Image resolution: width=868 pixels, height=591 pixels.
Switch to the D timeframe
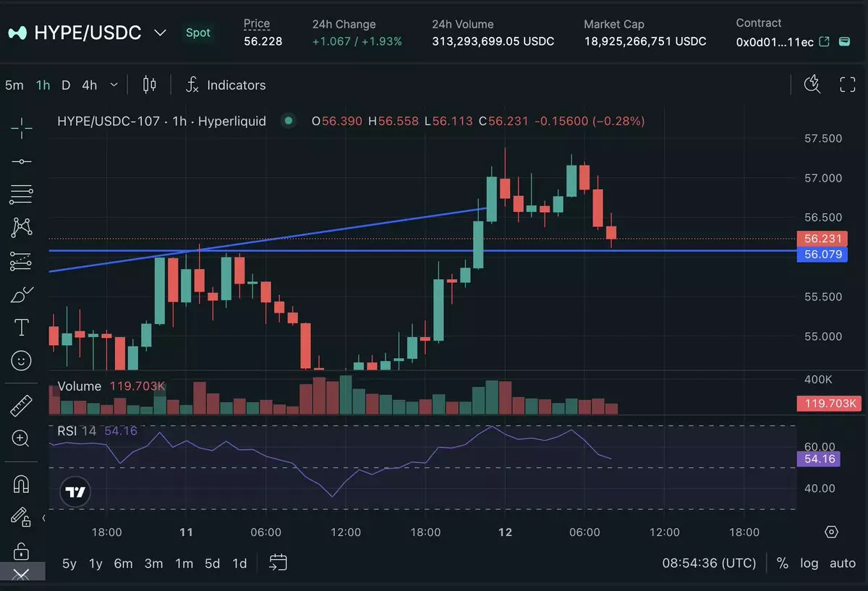tap(66, 85)
